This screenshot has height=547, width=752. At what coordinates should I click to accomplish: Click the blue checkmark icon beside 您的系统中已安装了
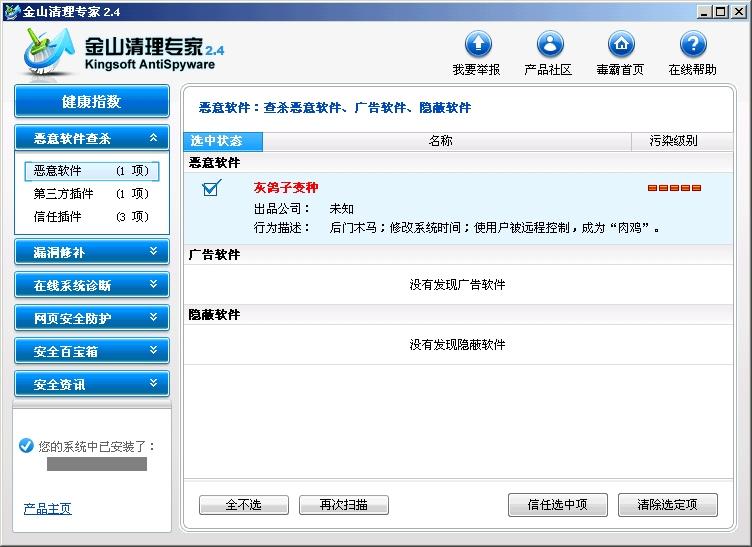26,445
